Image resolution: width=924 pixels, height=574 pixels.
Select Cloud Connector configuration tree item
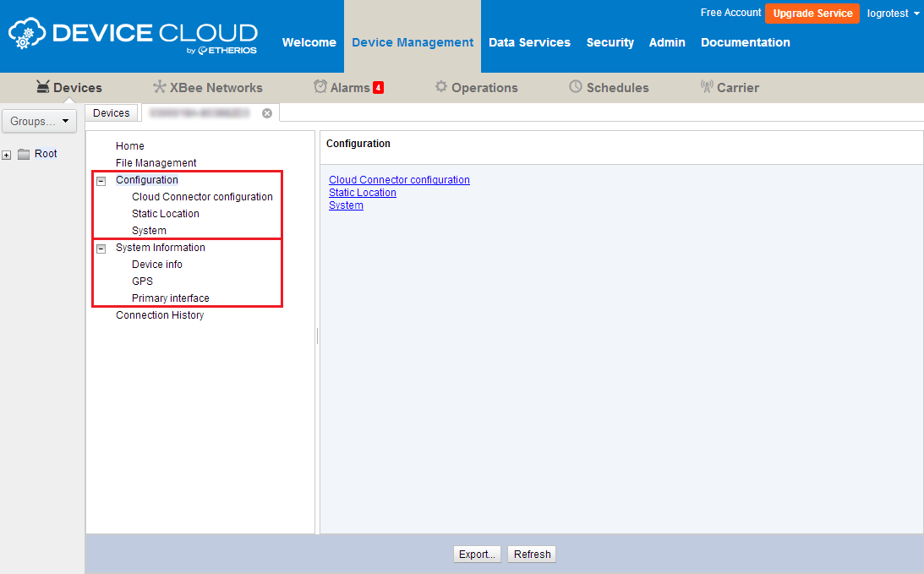[x=202, y=197]
